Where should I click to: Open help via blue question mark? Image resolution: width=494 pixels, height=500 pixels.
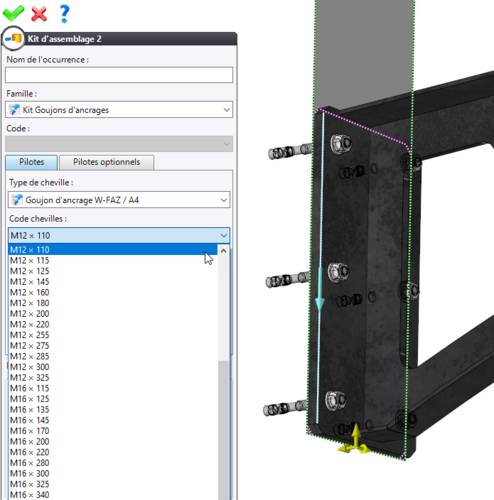pos(64,14)
